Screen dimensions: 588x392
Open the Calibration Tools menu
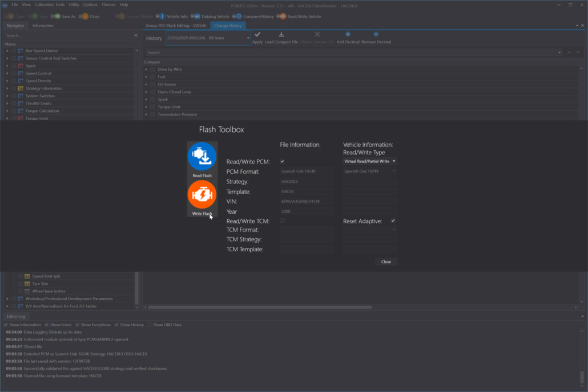[x=50, y=5]
